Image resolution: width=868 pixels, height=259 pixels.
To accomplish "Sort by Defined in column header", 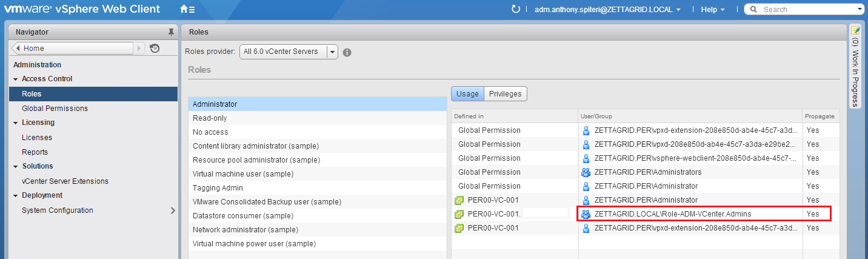I will [515, 116].
